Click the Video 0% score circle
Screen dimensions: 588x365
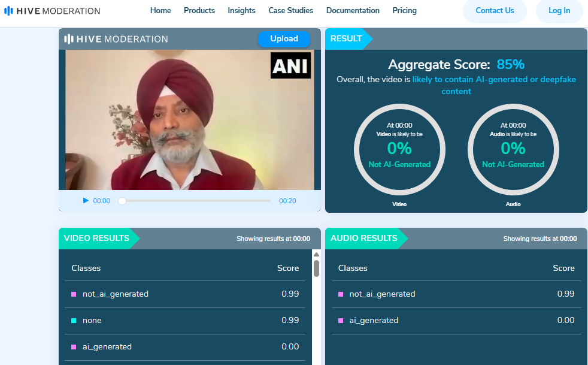click(399, 149)
